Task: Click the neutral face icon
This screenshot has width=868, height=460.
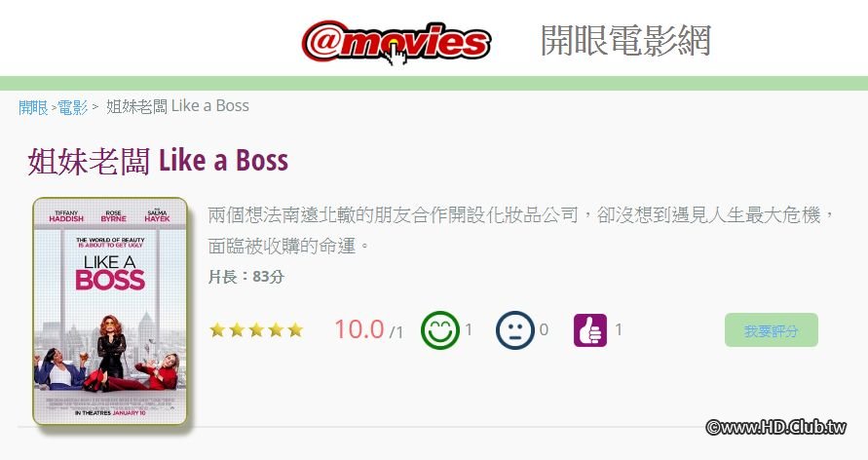Action: tap(514, 330)
